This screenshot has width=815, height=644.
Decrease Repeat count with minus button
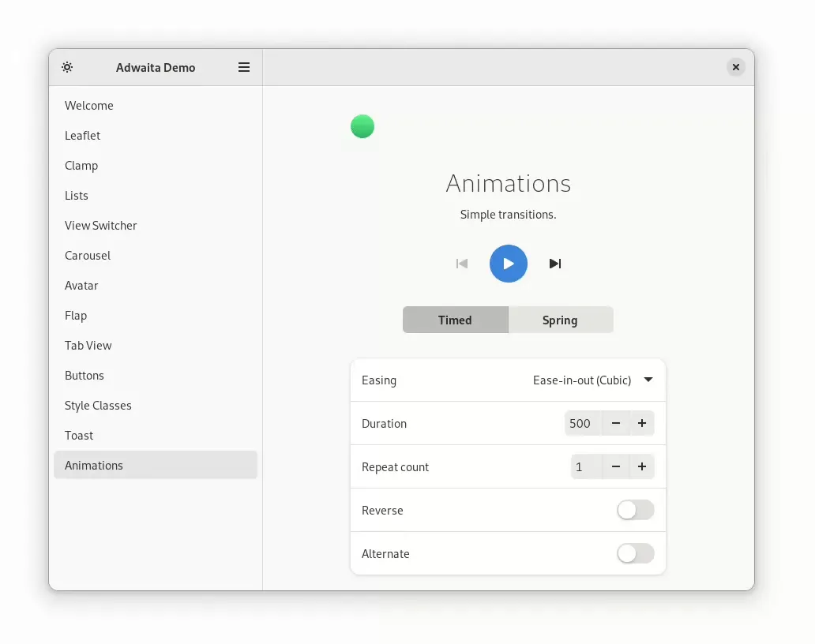coord(616,467)
